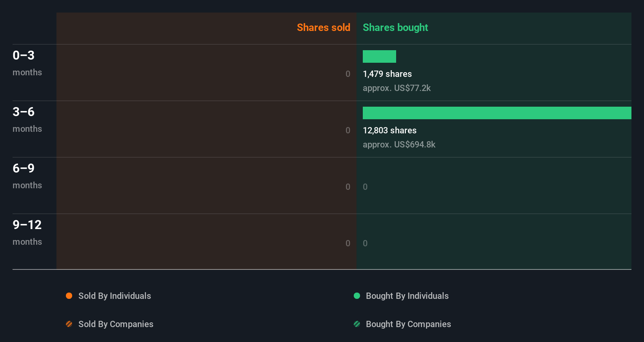Click the approx. US$694.8k amount

(x=399, y=144)
